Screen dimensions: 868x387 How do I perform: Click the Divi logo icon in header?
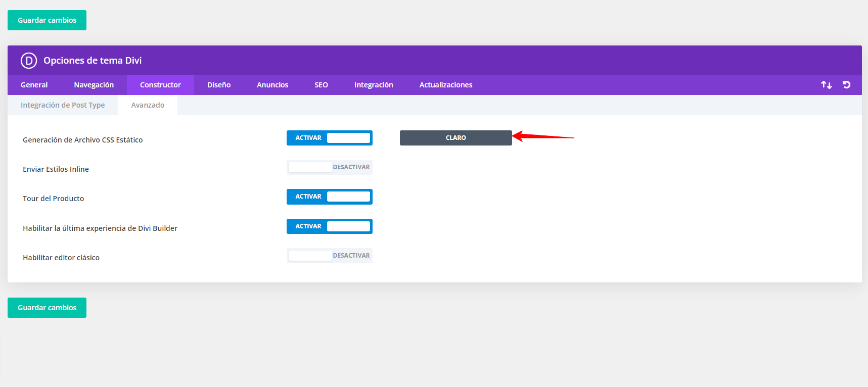coord(29,61)
